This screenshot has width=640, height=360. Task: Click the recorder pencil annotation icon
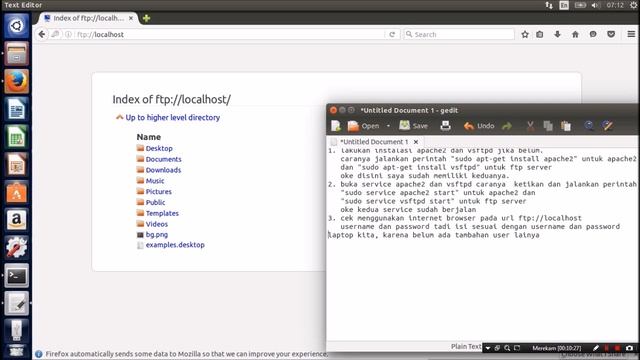[596, 348]
